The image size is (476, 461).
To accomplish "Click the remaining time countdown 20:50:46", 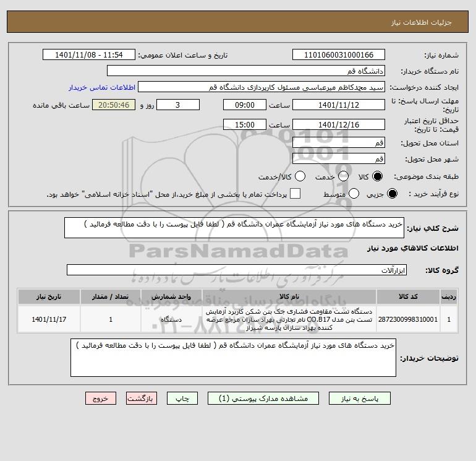I will coord(114,105).
